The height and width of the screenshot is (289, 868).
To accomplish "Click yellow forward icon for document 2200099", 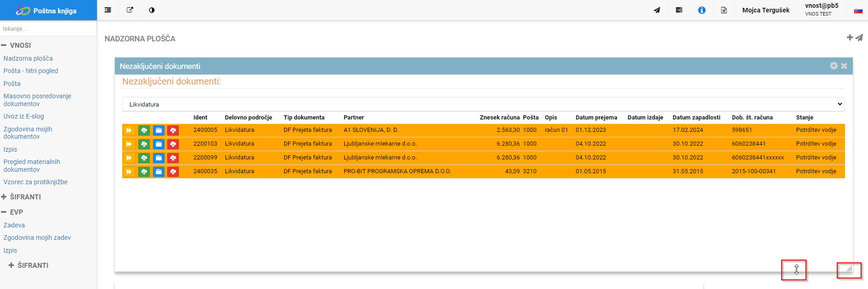I will tap(129, 158).
